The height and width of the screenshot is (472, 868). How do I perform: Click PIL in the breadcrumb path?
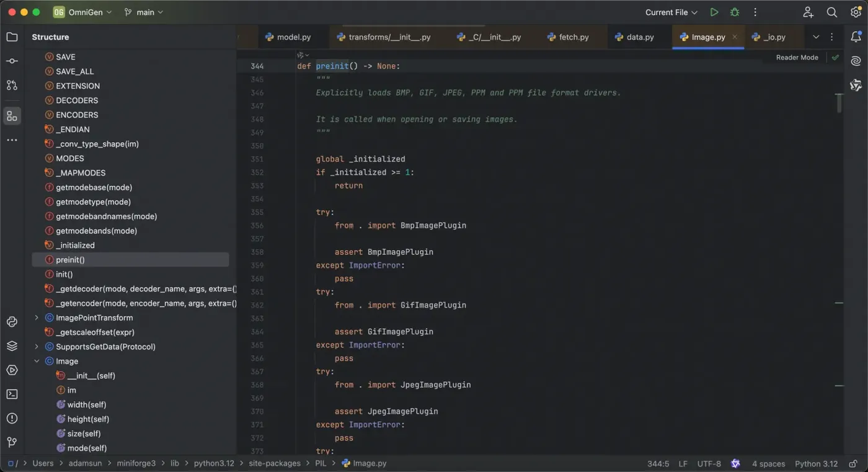click(x=321, y=463)
